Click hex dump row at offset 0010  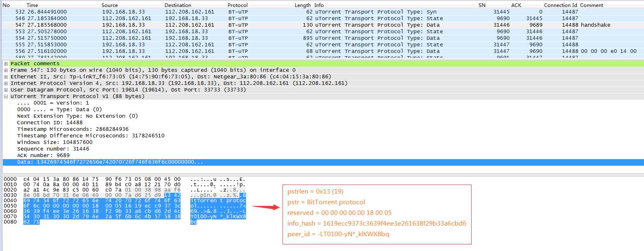(x=124, y=185)
